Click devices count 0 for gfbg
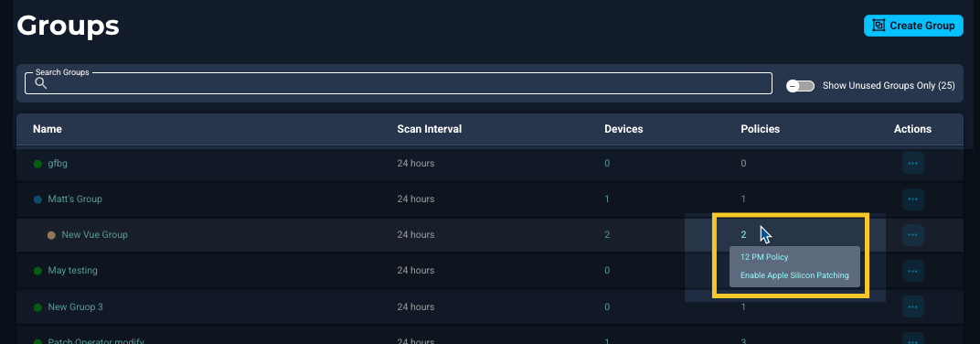 pyautogui.click(x=607, y=163)
